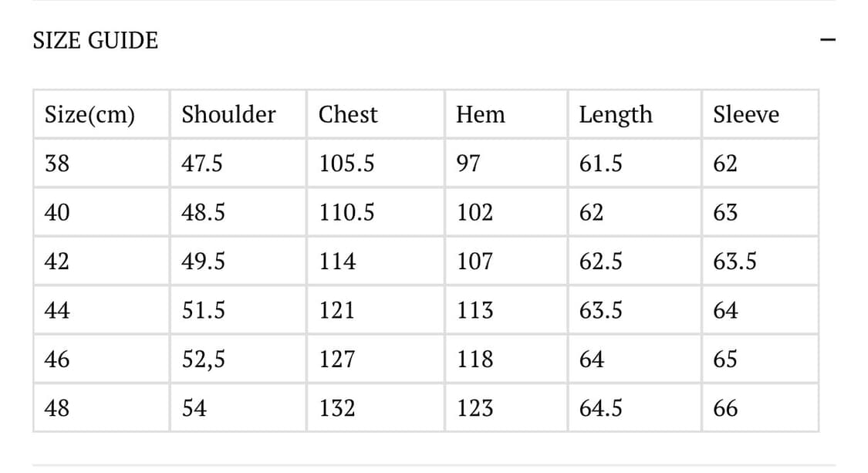Select the Size(cm) column header

click(x=90, y=115)
